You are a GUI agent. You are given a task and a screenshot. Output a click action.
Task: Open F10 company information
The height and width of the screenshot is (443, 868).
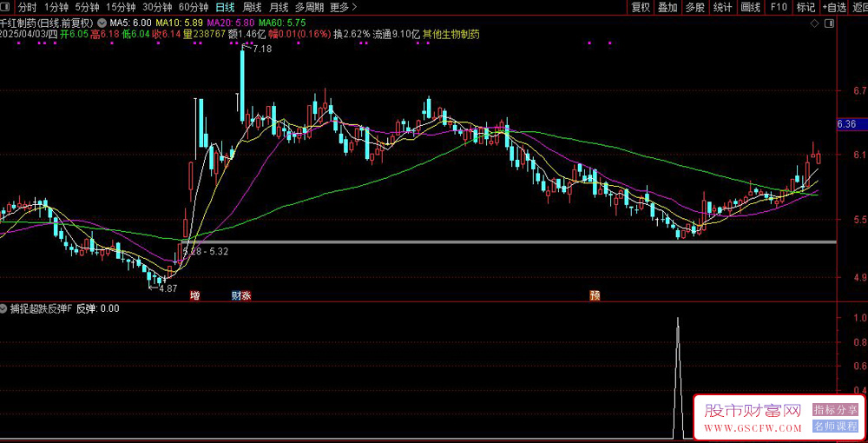779,7
